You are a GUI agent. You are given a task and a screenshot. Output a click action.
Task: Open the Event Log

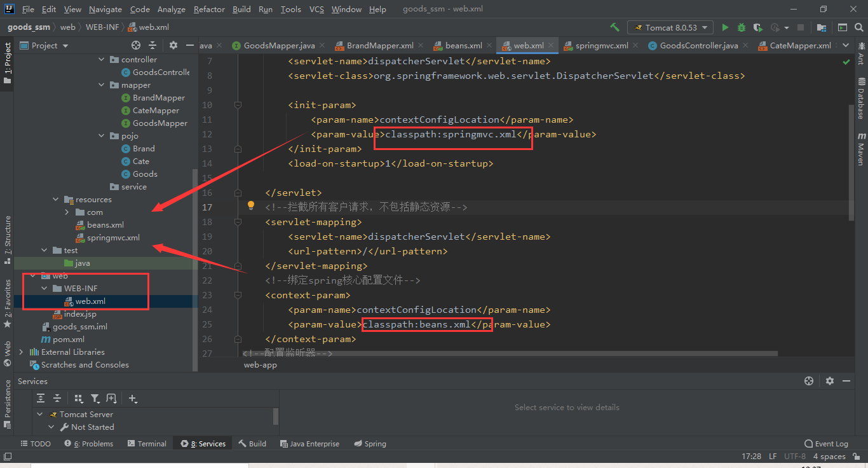(826, 443)
